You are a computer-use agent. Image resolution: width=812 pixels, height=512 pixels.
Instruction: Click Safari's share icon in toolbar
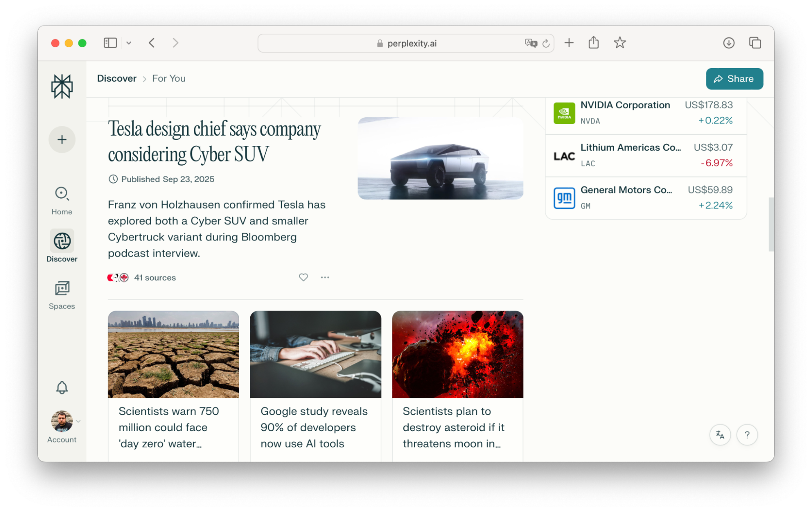(593, 43)
